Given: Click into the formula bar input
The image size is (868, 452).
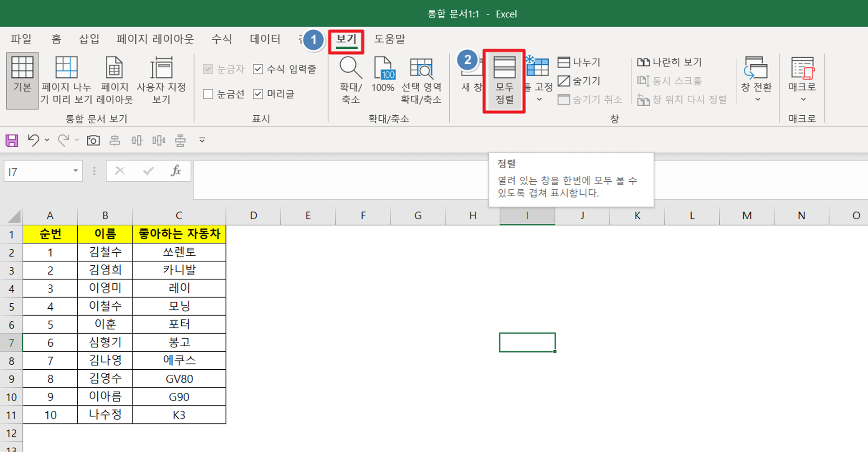Looking at the screenshot, I should [531, 180].
